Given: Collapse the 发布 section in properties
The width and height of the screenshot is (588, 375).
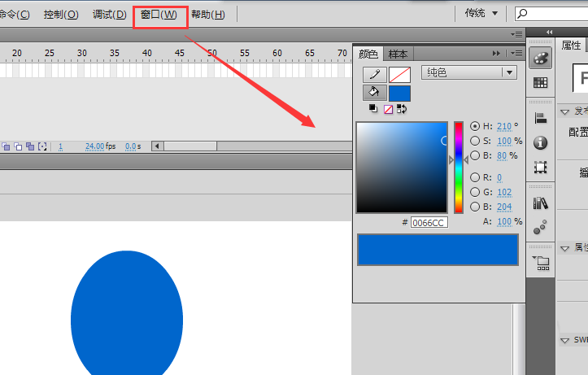Looking at the screenshot, I should coord(564,111).
